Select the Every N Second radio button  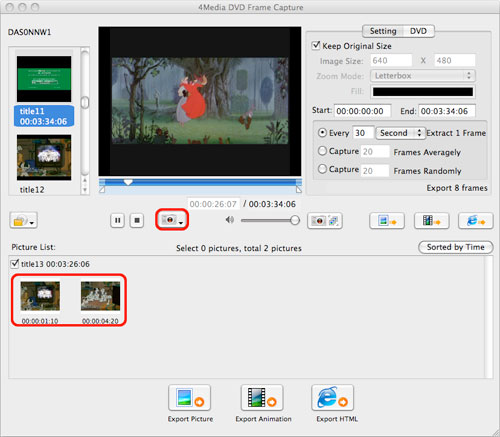[x=322, y=133]
